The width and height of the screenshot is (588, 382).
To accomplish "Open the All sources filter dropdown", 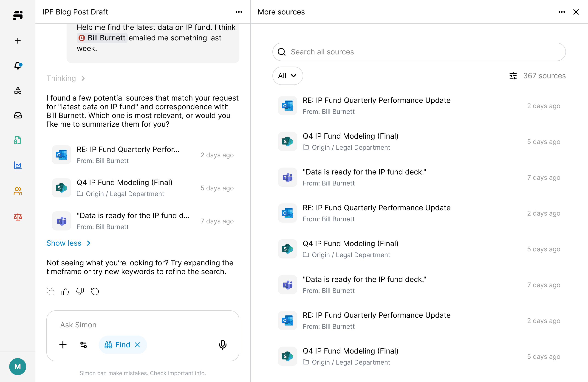I will [287, 76].
